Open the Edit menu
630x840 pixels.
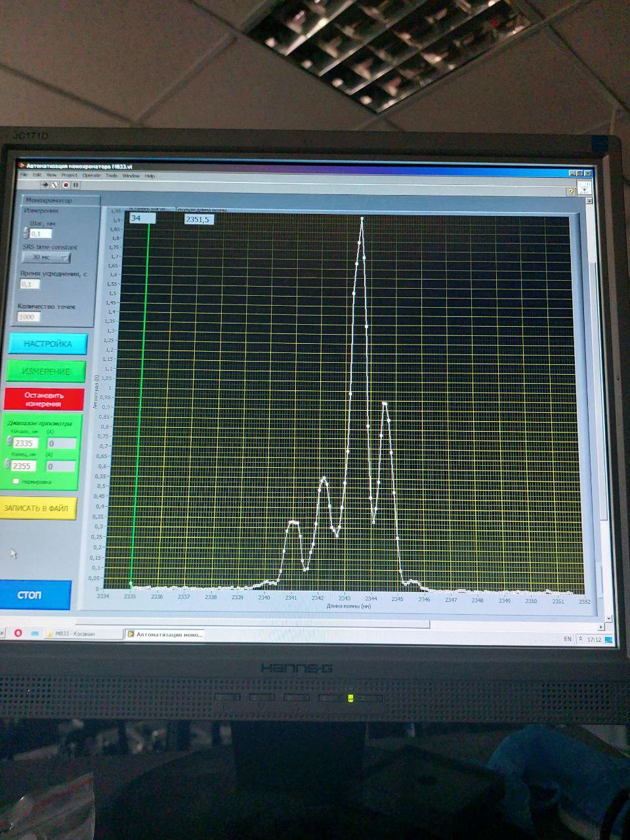pos(37,175)
